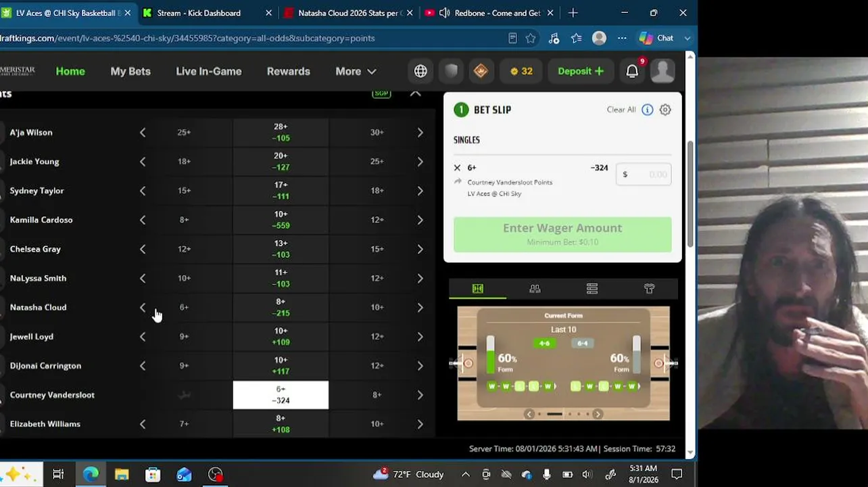Open Microsoft Store from the taskbar
Image resolution: width=868 pixels, height=487 pixels.
tap(153, 474)
